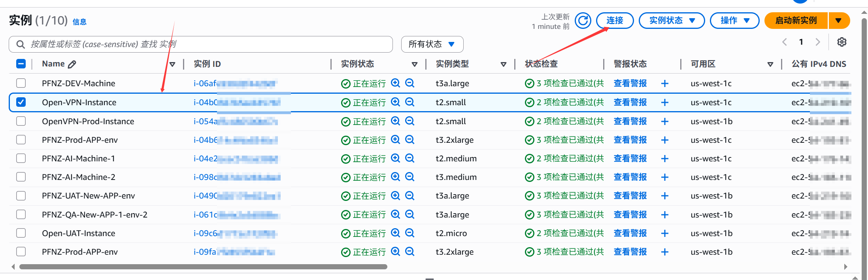Add alarm plus for PFNZ-AI-Machine-1
This screenshot has width=868, height=280.
click(665, 159)
